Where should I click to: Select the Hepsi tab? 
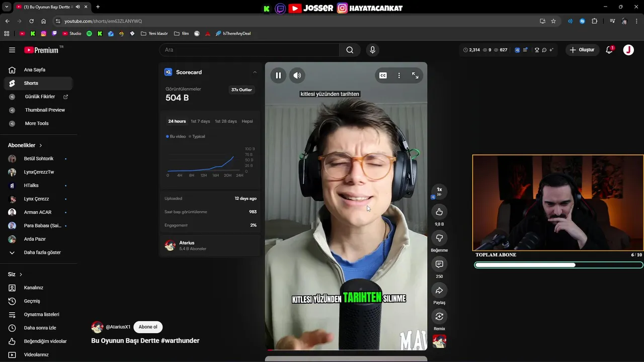247,121
